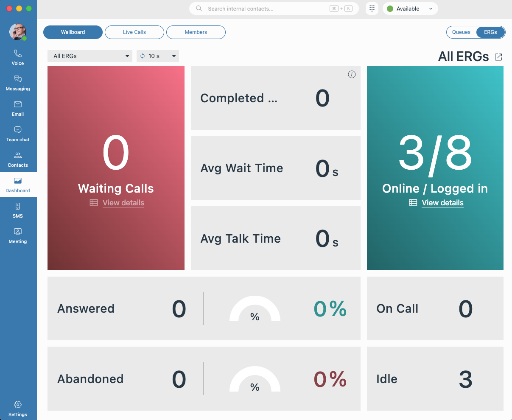Click the info icon on Completed card
This screenshot has height=420, width=512.
pyautogui.click(x=352, y=75)
